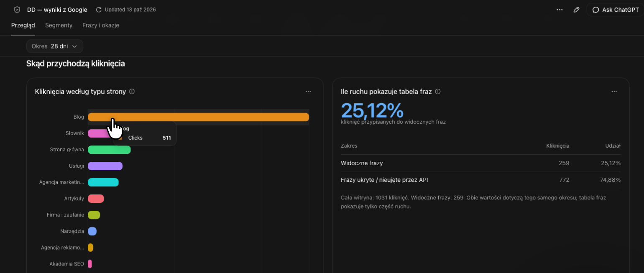
Task: Click the Usługi axis label
Action: click(x=77, y=166)
